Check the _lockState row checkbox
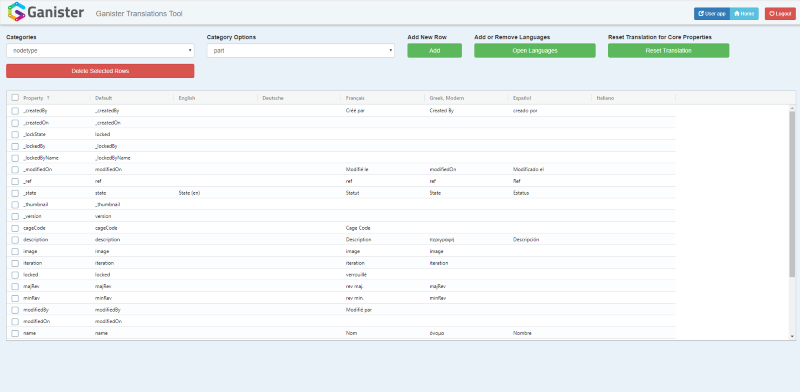800x392 pixels. pos(15,134)
